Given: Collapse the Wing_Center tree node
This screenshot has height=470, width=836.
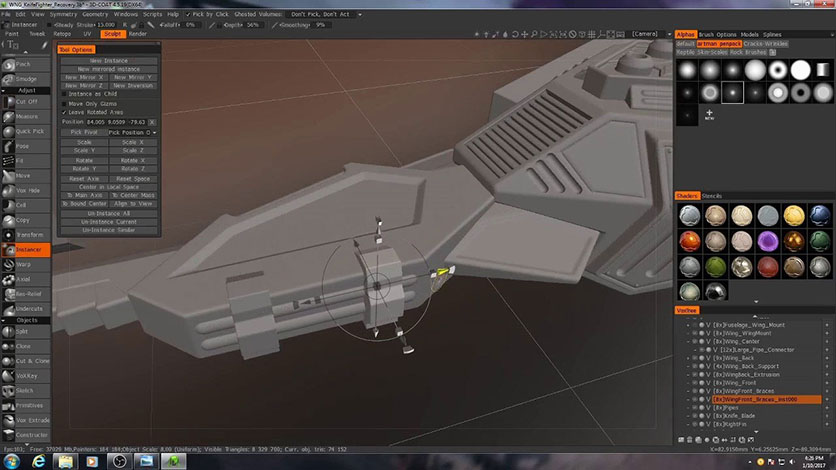Looking at the screenshot, I should click(x=688, y=342).
